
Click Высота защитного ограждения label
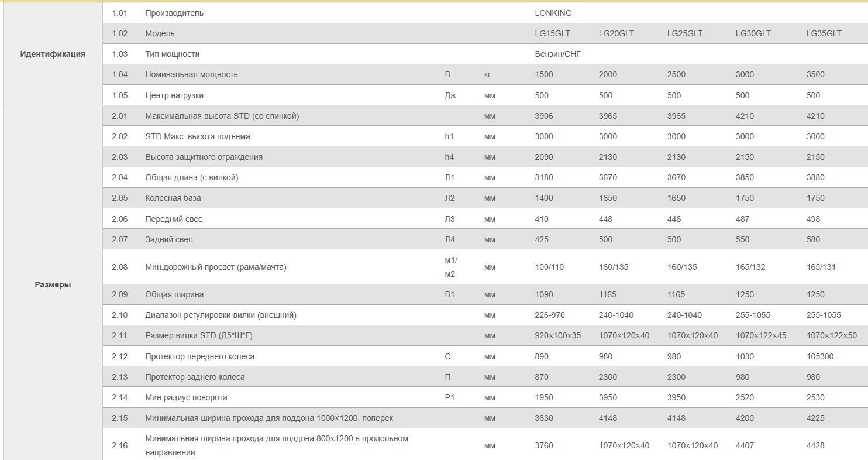pos(204,157)
